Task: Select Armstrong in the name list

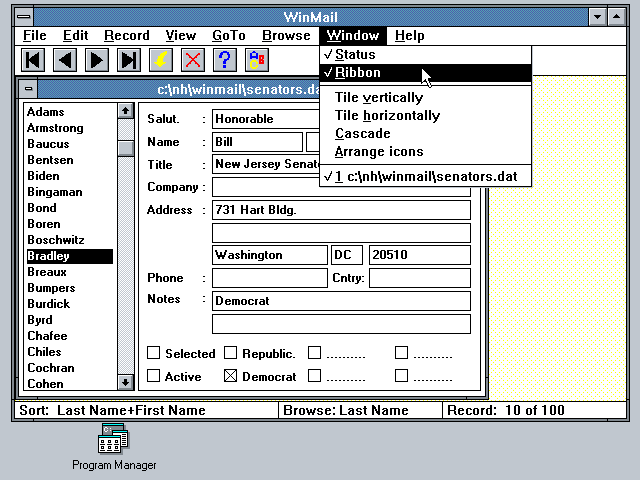Action: (69, 128)
